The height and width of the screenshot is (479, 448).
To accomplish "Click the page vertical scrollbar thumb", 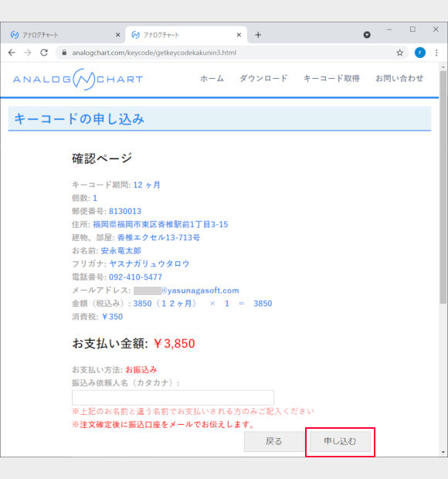I will [x=443, y=187].
